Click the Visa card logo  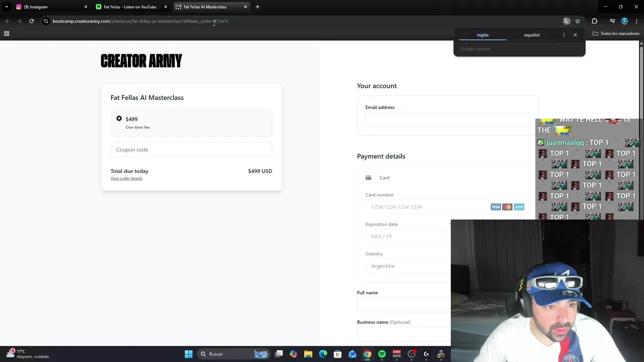(496, 207)
